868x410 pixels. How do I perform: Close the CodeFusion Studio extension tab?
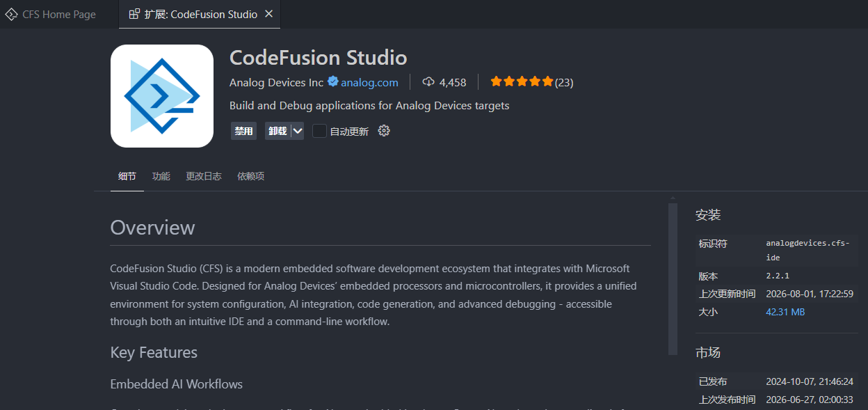269,14
